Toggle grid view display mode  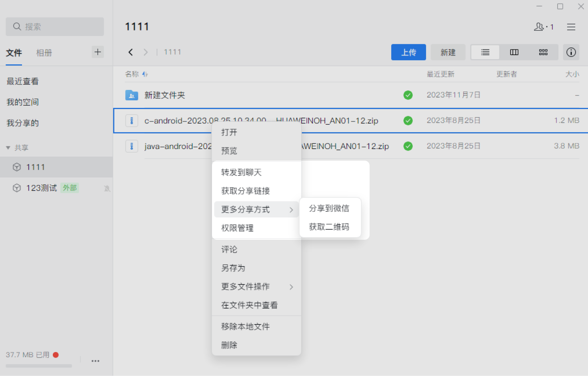(x=543, y=52)
